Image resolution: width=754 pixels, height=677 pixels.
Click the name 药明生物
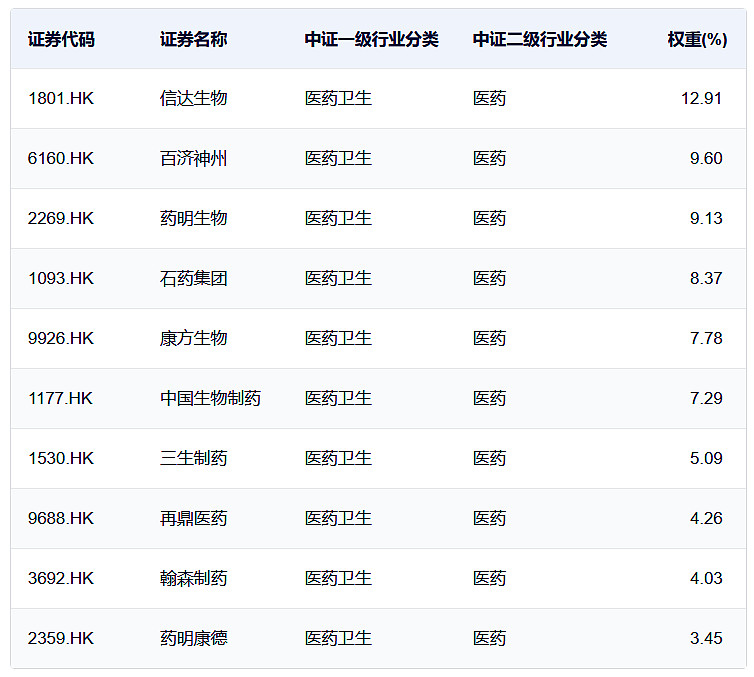(x=193, y=219)
